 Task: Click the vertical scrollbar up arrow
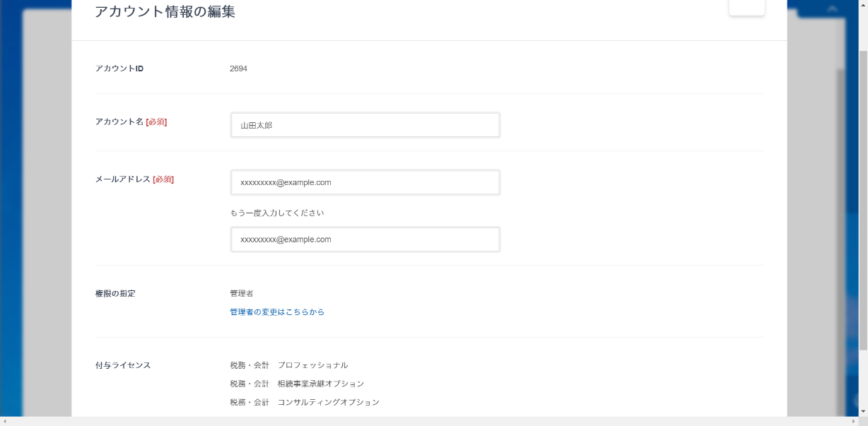point(862,4)
